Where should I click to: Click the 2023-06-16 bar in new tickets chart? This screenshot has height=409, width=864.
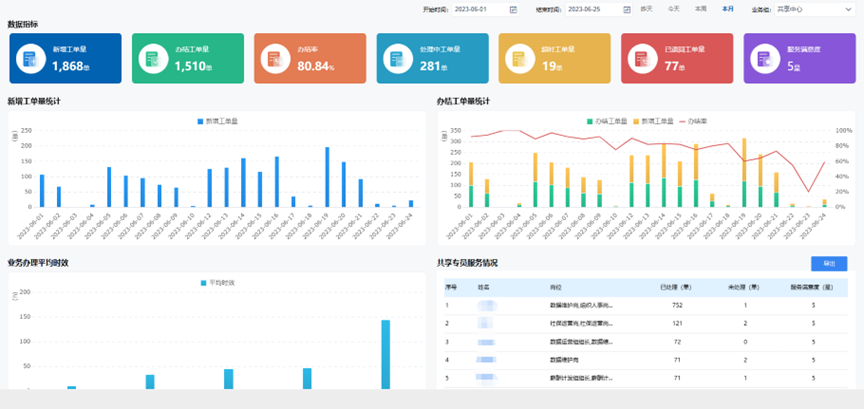coord(277,182)
